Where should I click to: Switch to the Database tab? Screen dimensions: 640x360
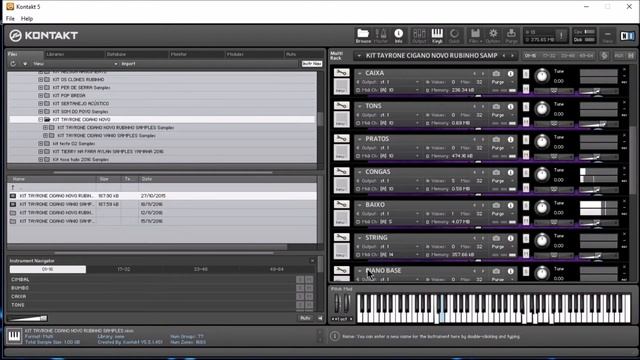pyautogui.click(x=136, y=54)
